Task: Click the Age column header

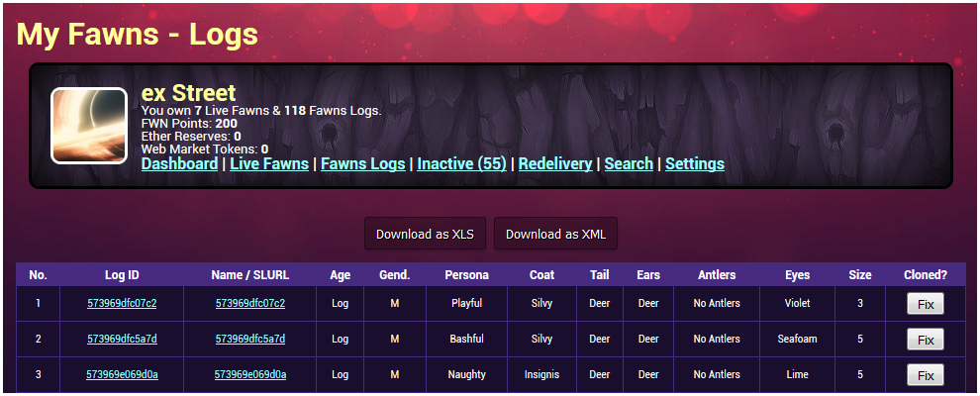Action: coord(340,275)
